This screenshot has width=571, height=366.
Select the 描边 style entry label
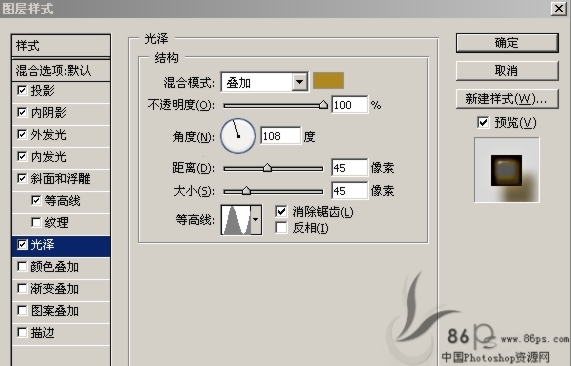pyautogui.click(x=43, y=332)
